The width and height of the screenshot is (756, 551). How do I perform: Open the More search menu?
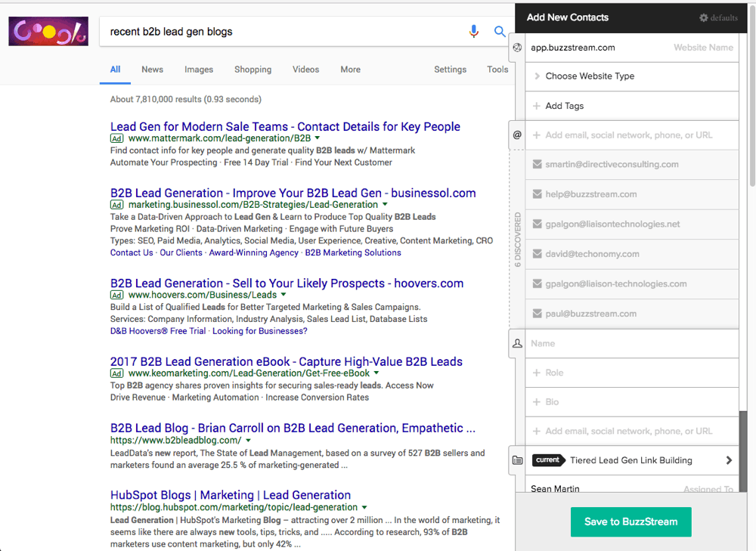pyautogui.click(x=351, y=70)
